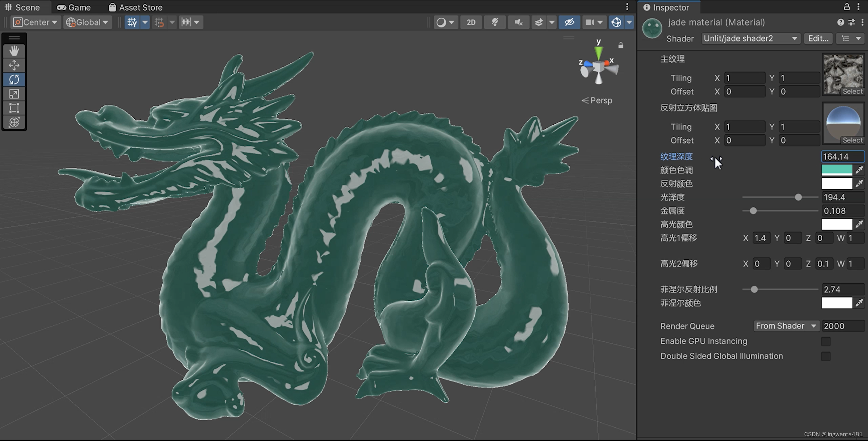Viewport: 868px width, 441px height.
Task: Select the Scale tool
Action: 14,94
